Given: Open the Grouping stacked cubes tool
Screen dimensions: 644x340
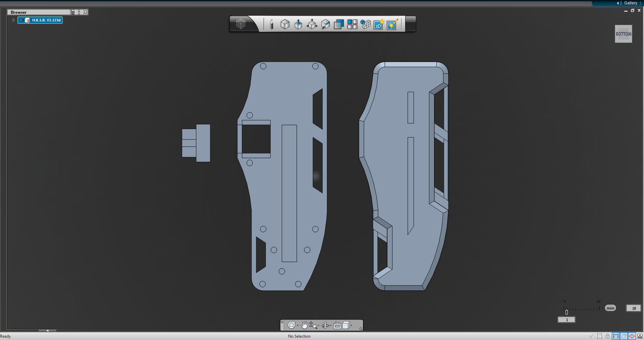Looking at the screenshot, I should 366,24.
